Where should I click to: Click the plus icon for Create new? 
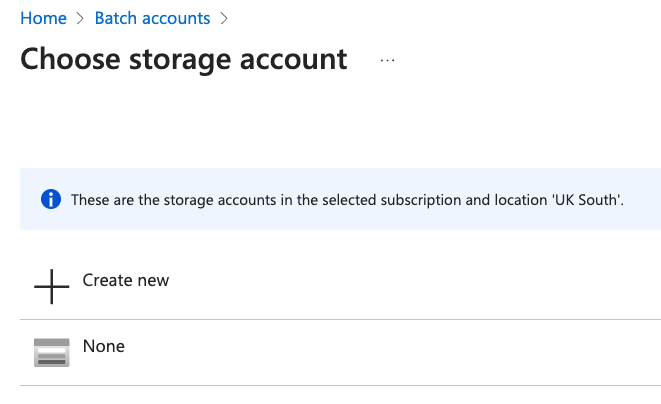(51, 287)
